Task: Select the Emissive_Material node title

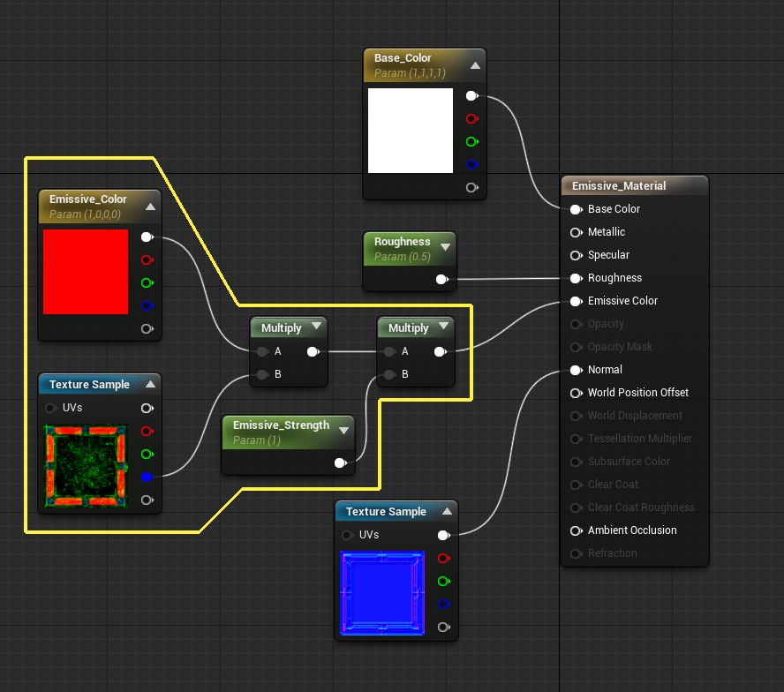Action: tap(619, 186)
